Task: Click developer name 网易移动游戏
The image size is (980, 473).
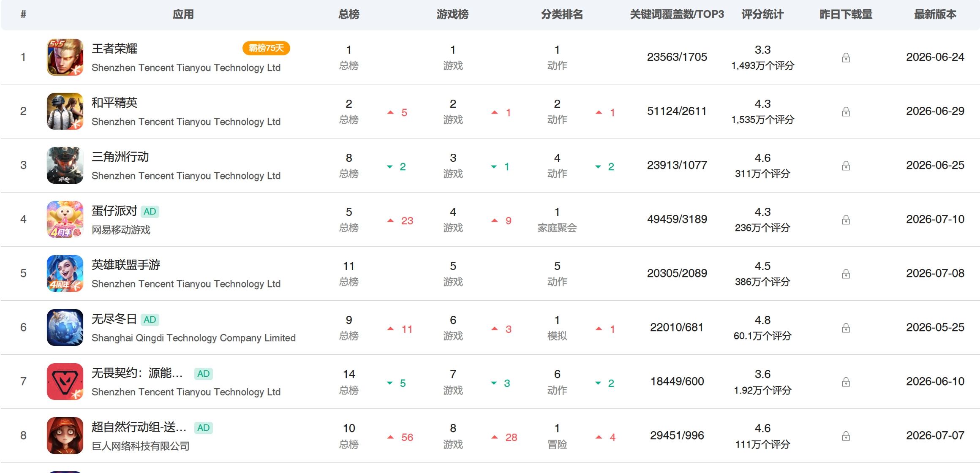Action: click(x=121, y=230)
